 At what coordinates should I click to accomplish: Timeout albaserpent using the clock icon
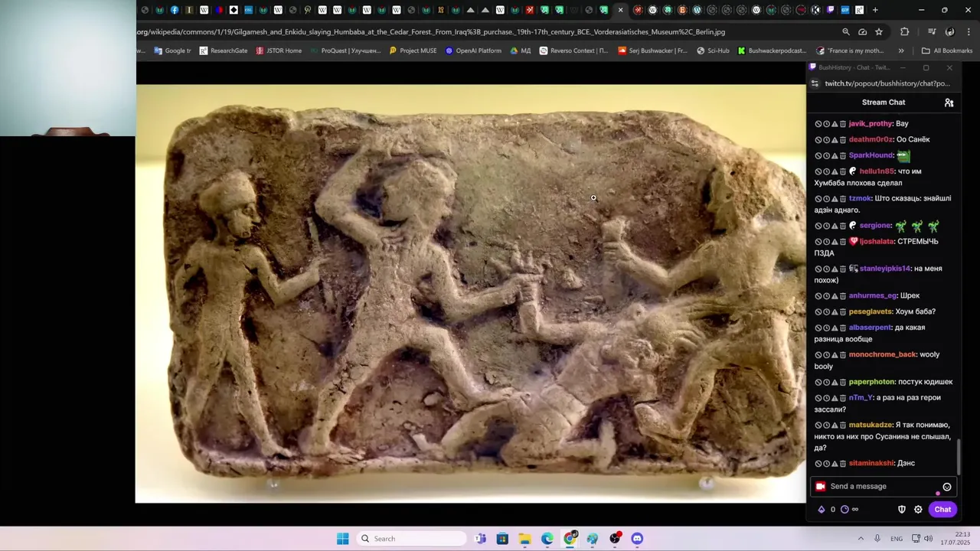pyautogui.click(x=826, y=328)
